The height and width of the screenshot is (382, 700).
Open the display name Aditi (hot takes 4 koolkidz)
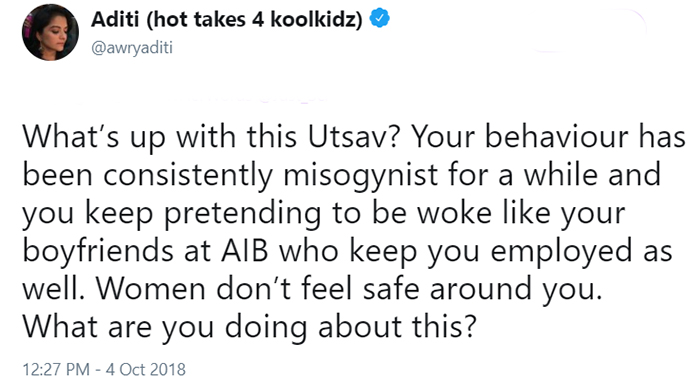[x=227, y=19]
